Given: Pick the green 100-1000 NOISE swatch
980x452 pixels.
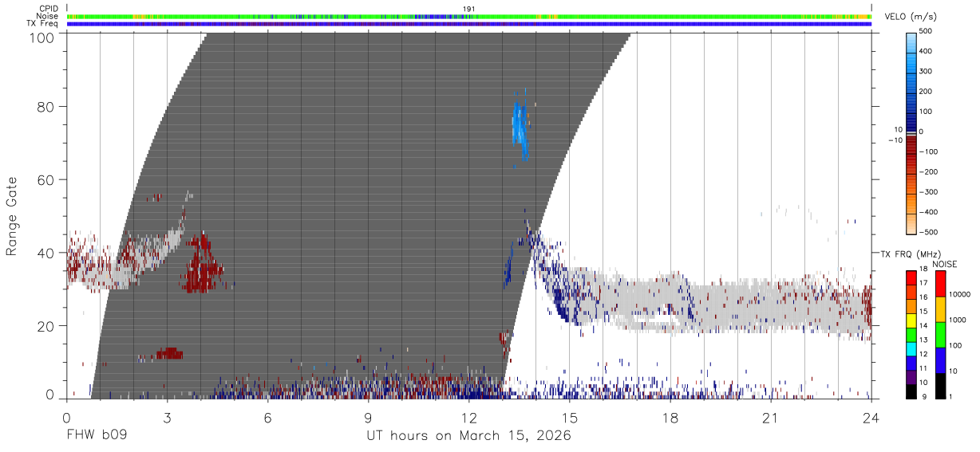Looking at the screenshot, I should (x=940, y=335).
